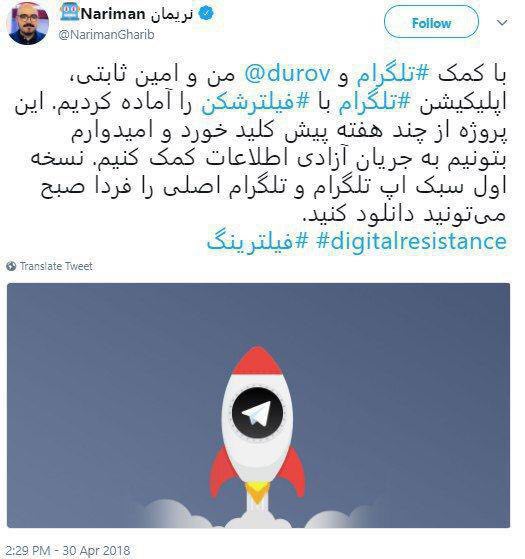Follow the NarimanGharib account

coord(431,23)
